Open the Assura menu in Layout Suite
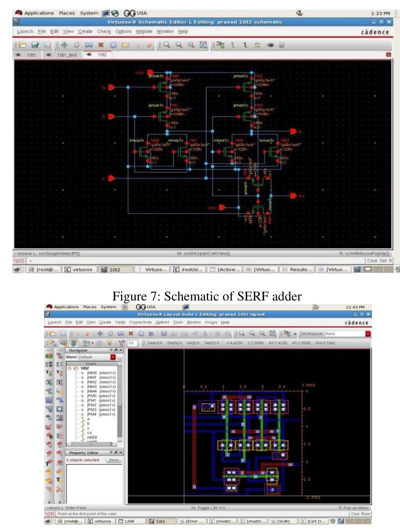The height and width of the screenshot is (532, 400). coord(211,323)
